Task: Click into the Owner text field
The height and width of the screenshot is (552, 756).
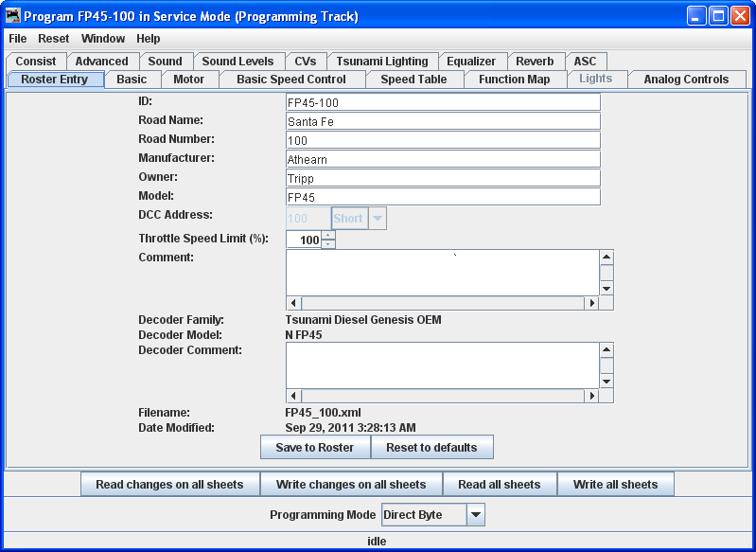Action: 443,178
